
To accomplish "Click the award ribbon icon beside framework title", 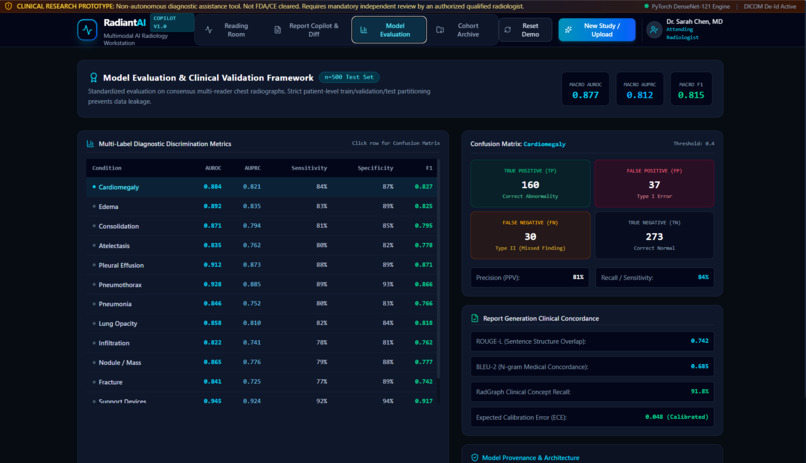I will click(94, 78).
